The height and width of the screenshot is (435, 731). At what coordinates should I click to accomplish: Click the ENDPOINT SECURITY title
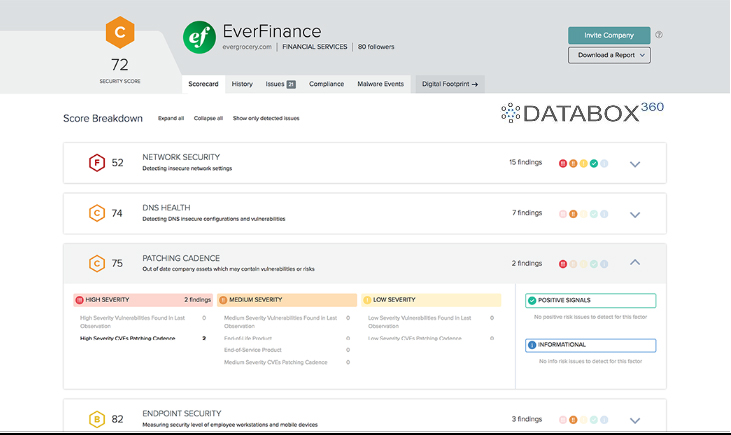[x=182, y=414]
